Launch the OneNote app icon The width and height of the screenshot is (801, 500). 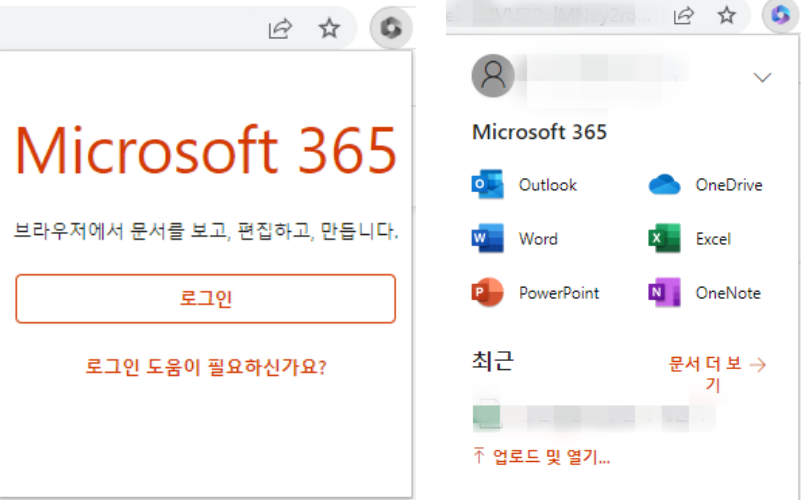(664, 293)
